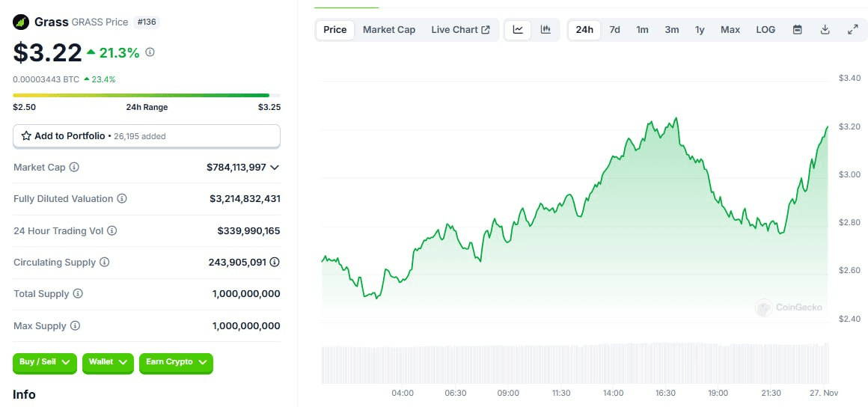Select the Market Cap chart tab
The width and height of the screenshot is (868, 407).
point(389,30)
